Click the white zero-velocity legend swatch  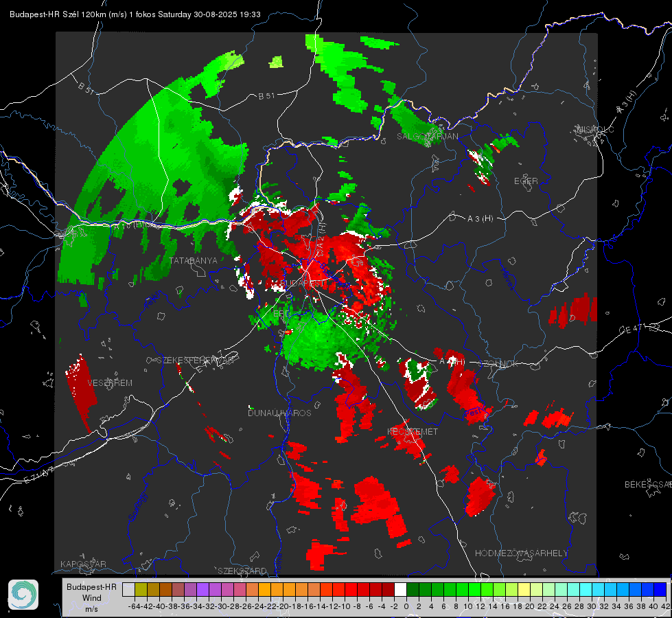pyautogui.click(x=400, y=590)
